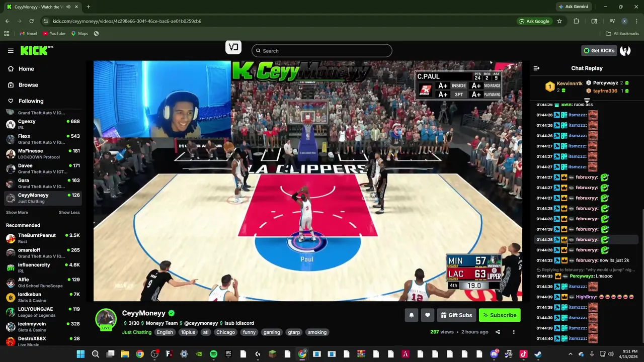This screenshot has height=362, width=644.
Task: Click the KICK logo
Action: tap(36, 50)
